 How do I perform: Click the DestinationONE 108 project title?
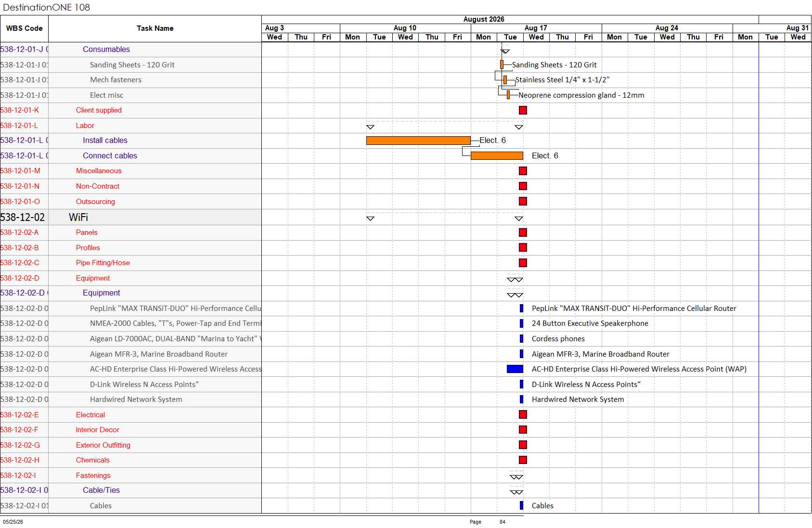(47, 7)
